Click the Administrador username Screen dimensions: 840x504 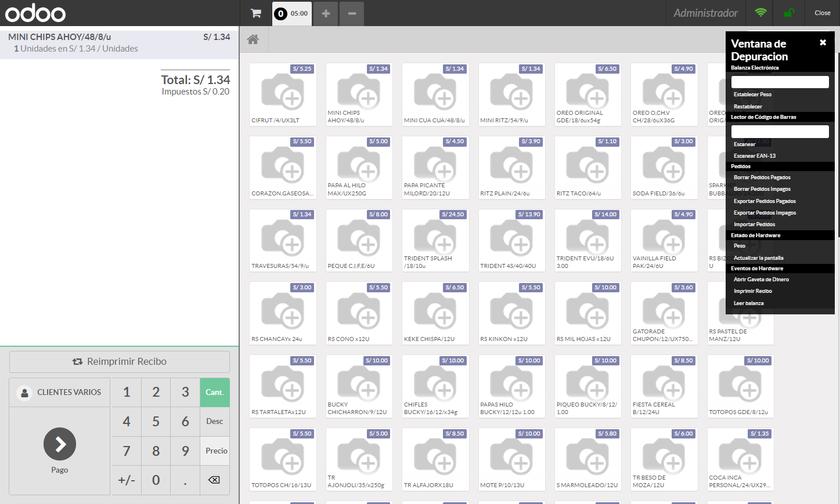coord(705,13)
